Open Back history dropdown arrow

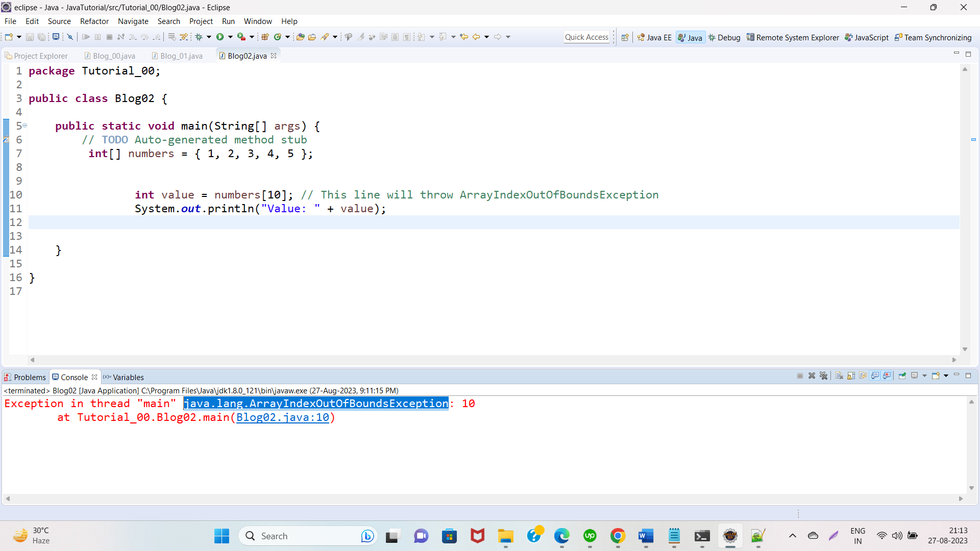click(x=486, y=37)
